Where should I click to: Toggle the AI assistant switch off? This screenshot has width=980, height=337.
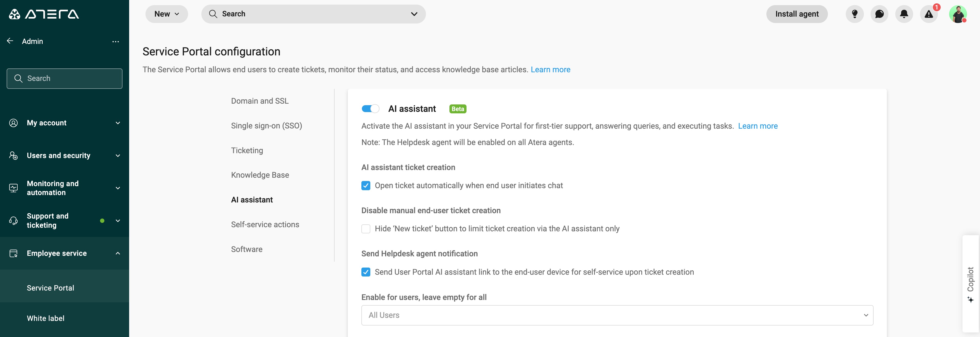coord(370,109)
